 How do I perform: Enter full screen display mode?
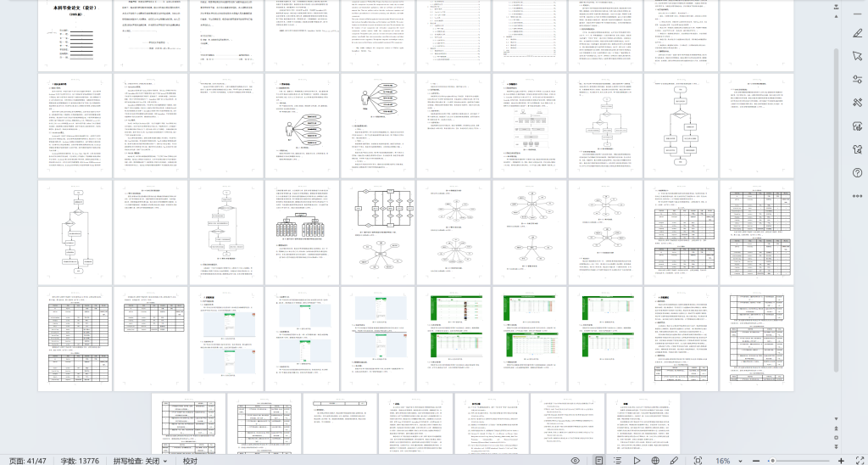pyautogui.click(x=860, y=461)
